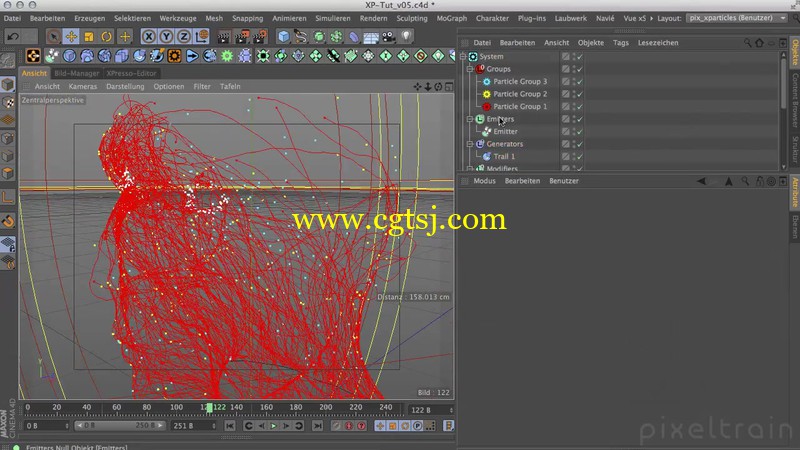Viewport: 800px width, 450px height.
Task: Select Particle Group 2 in the tree
Action: pos(520,94)
